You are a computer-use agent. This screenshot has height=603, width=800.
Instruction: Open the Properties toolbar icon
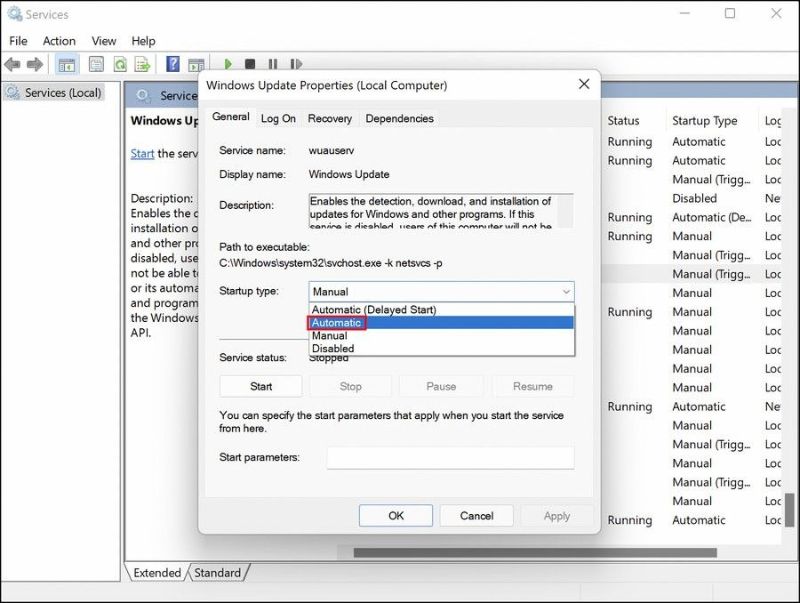point(96,65)
